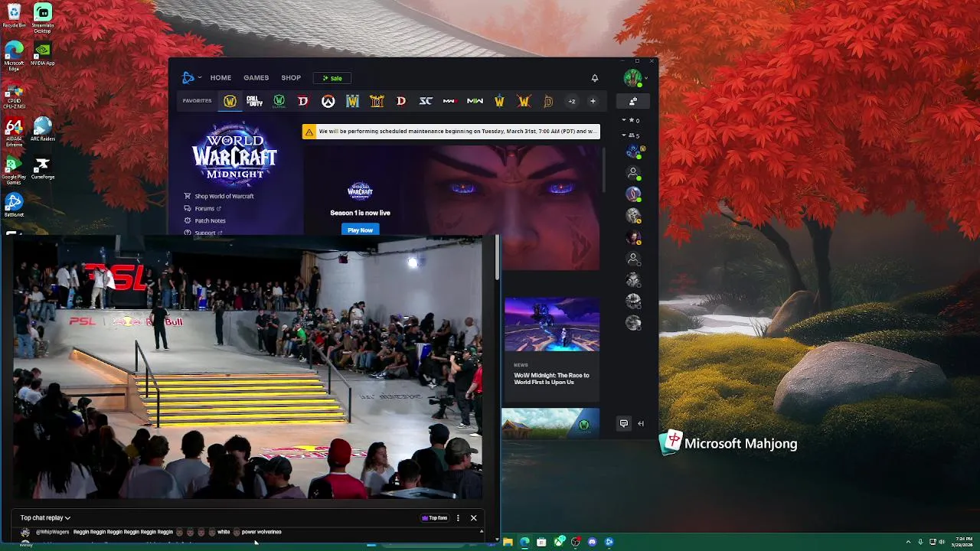Open the Top chat replay dropdown
This screenshot has height=551, width=980.
(45, 518)
